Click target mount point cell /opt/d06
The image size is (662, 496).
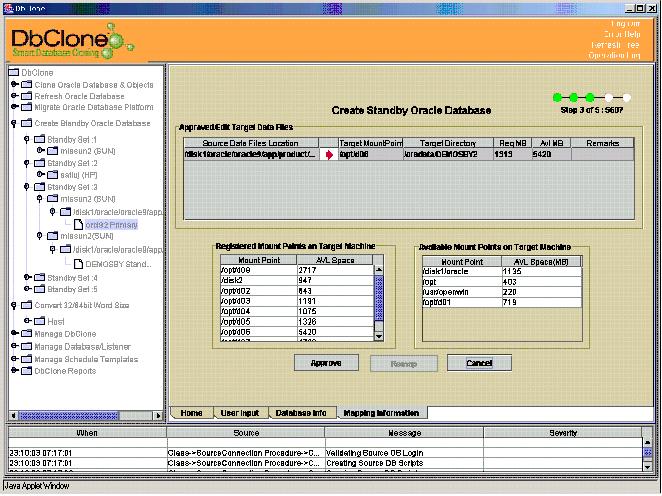tap(371, 154)
